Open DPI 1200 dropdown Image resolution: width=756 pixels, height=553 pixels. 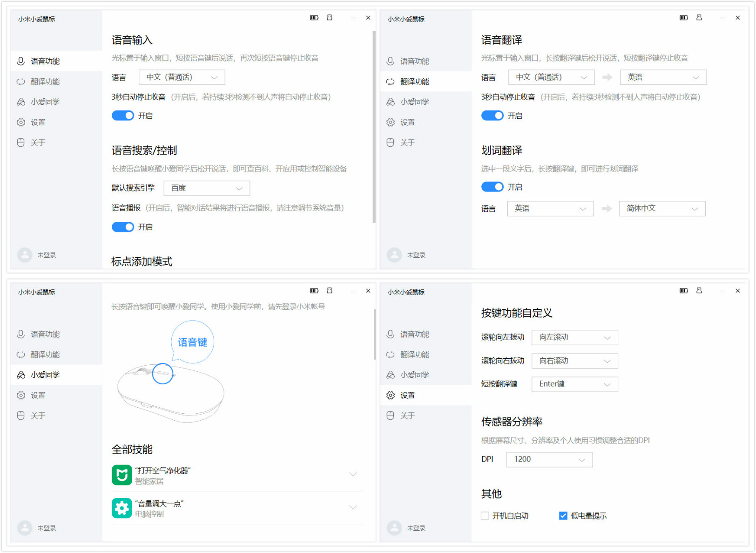coord(549,459)
